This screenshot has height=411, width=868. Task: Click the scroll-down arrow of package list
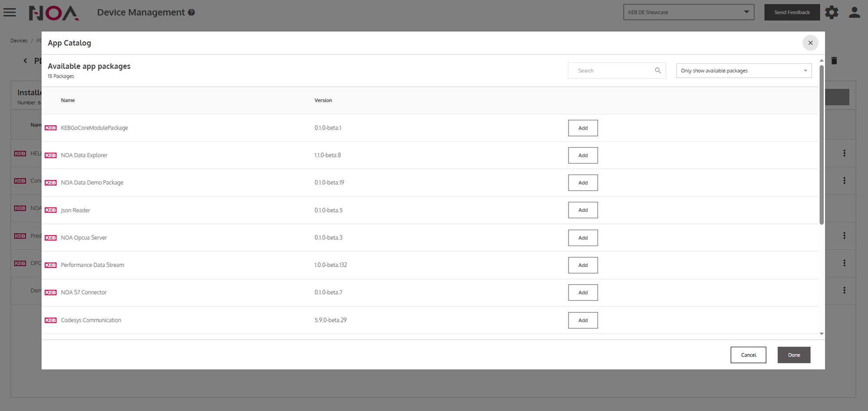(x=821, y=334)
